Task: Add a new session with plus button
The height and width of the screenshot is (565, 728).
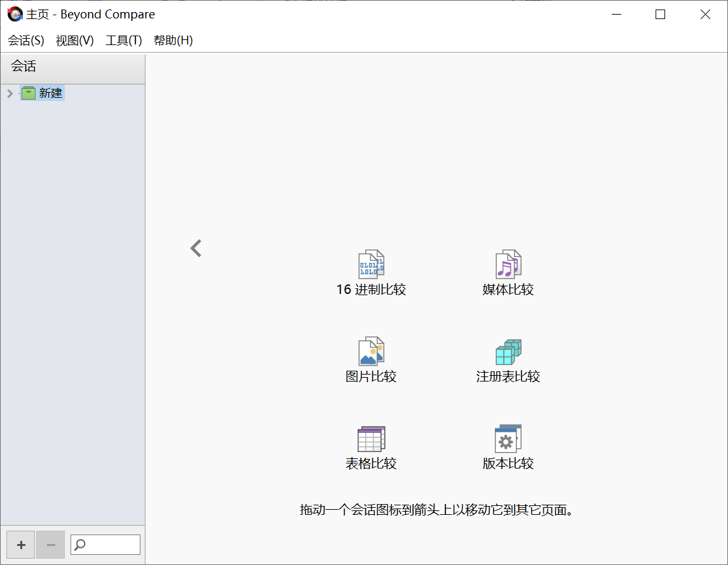Action: pos(21,545)
